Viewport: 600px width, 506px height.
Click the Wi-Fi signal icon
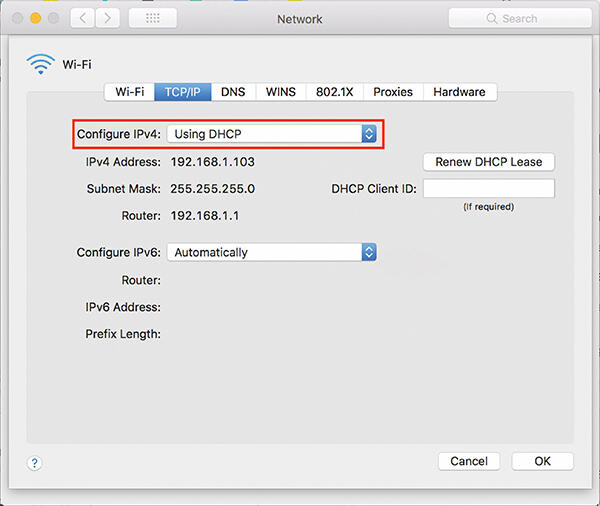(x=40, y=66)
